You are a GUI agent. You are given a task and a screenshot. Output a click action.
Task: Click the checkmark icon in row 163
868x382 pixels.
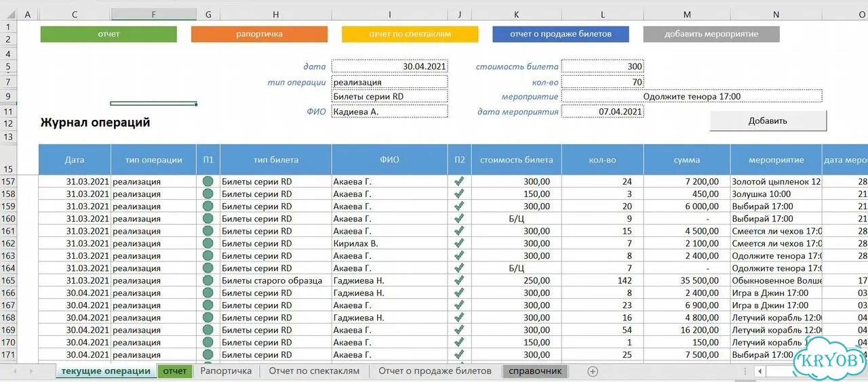pyautogui.click(x=459, y=255)
